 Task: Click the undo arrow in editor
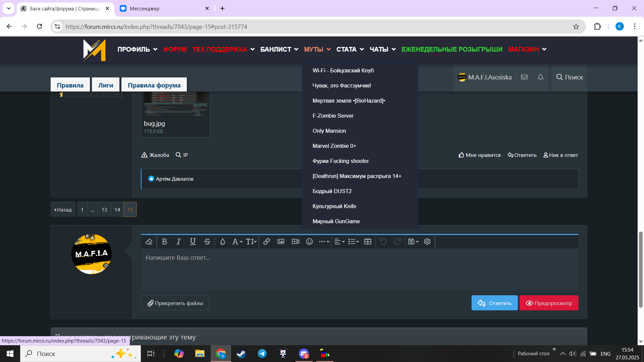383,242
